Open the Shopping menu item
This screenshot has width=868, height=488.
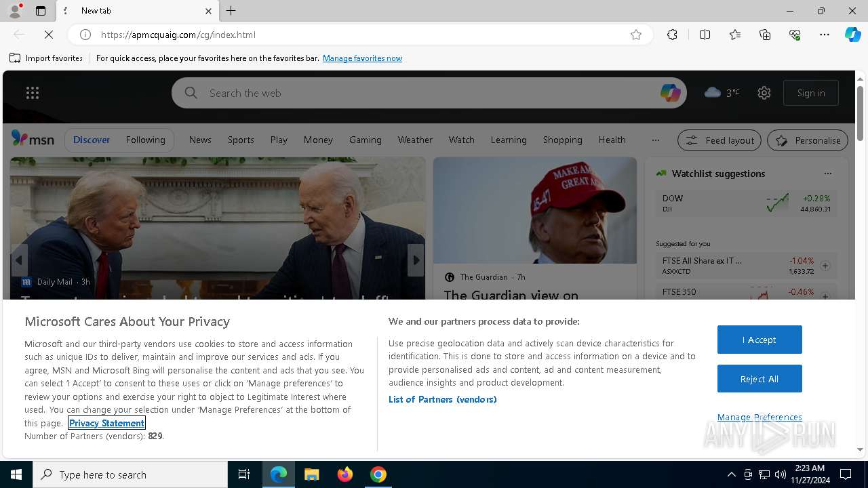pos(563,140)
